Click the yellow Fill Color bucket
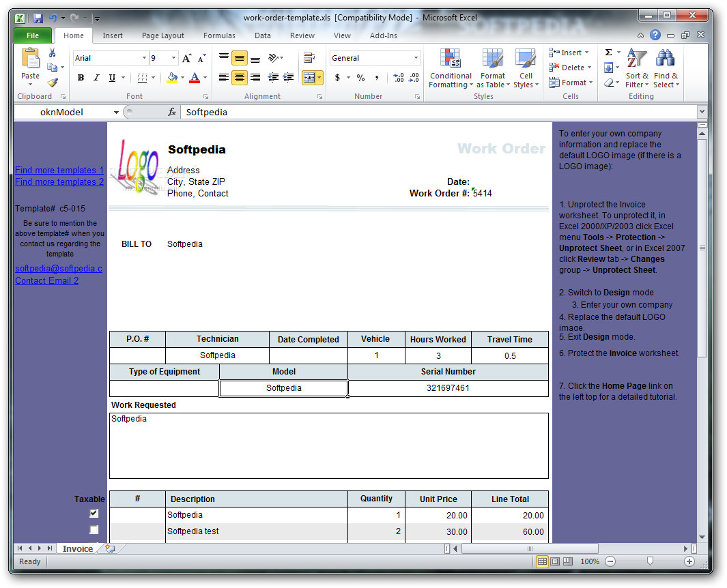This screenshot has width=727, height=588. coord(173,77)
